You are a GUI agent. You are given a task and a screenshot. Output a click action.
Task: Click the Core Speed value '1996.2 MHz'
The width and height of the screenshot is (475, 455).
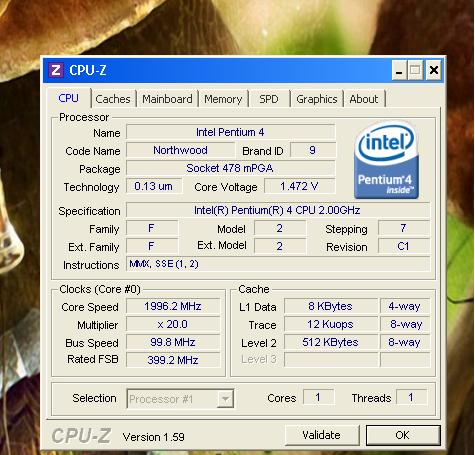tap(173, 306)
